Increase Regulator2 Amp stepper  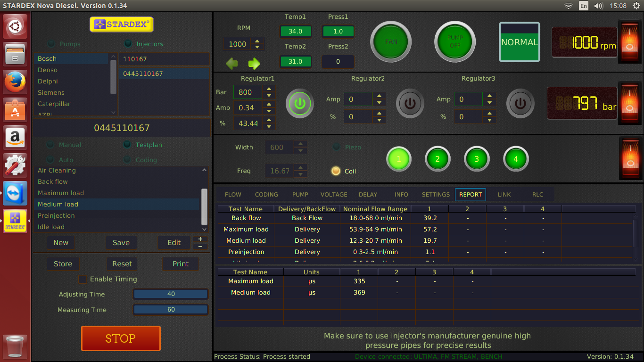point(379,96)
